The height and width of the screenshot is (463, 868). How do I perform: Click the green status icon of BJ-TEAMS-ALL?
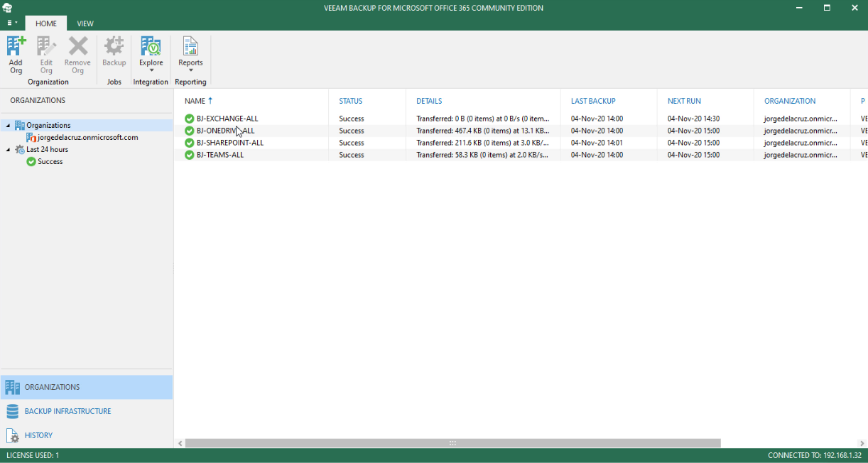tap(189, 155)
